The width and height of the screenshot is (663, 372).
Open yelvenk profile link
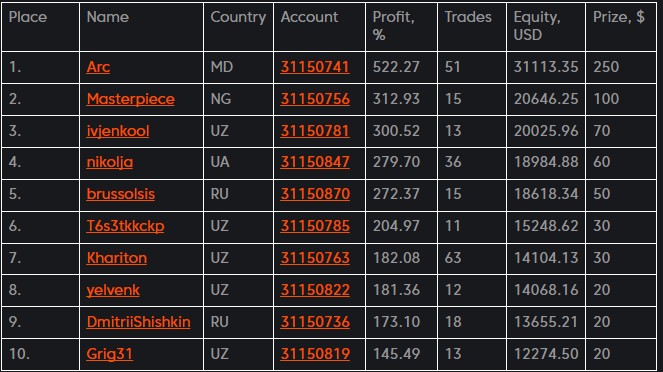pyautogui.click(x=112, y=290)
